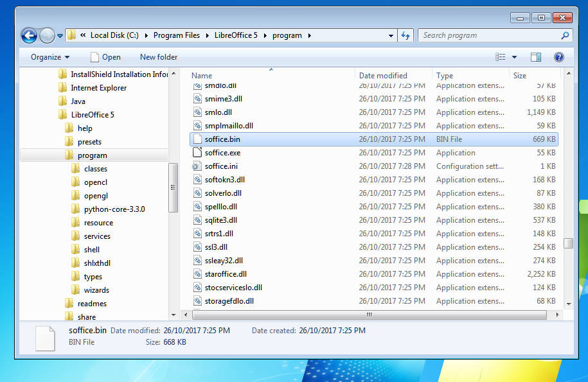Refresh the current folder view
Image resolution: width=588 pixels, height=382 pixels.
tap(405, 35)
